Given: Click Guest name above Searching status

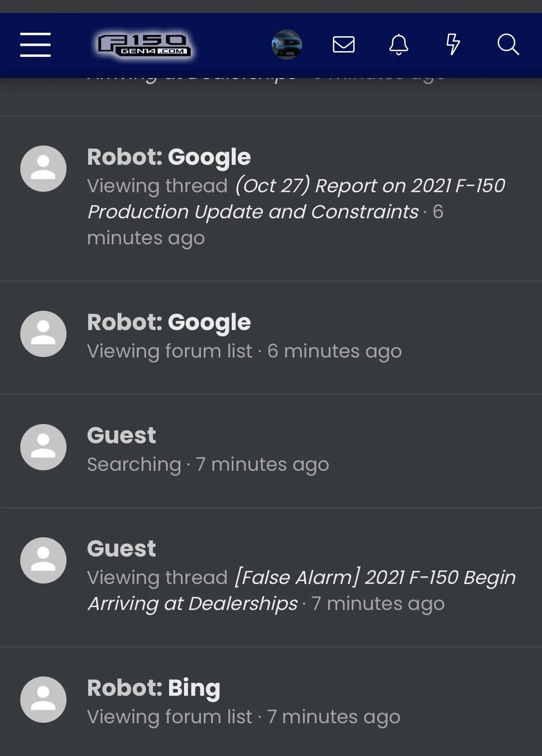Looking at the screenshot, I should coord(121,436).
